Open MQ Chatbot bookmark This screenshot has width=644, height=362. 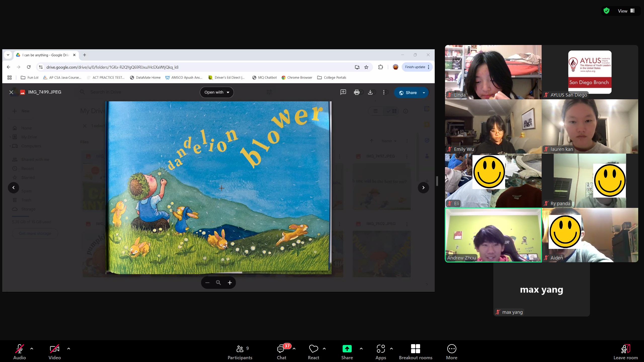[264, 78]
